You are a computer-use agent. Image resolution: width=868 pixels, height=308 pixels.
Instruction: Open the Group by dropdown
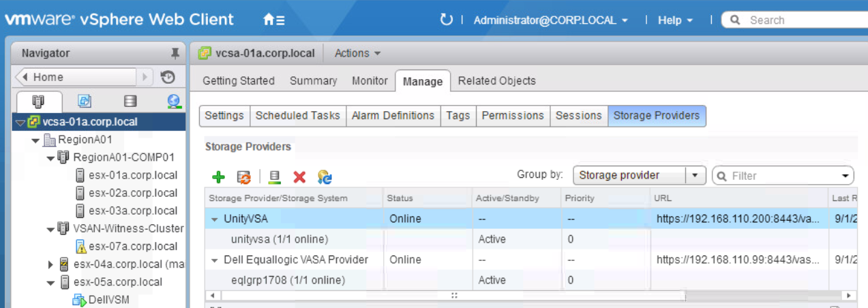(695, 175)
